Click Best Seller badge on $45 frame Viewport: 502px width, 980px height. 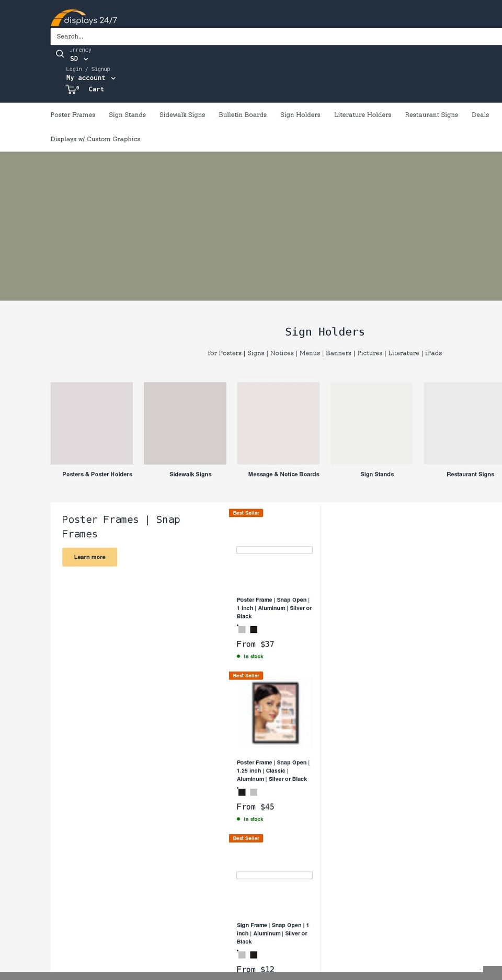click(246, 676)
